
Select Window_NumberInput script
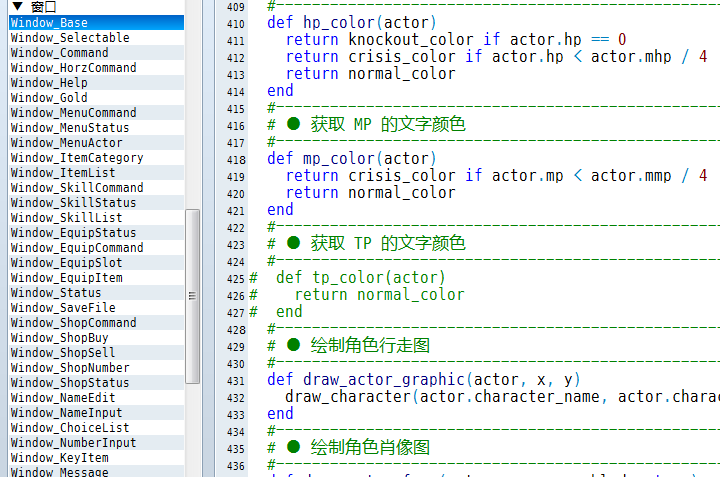[96, 443]
